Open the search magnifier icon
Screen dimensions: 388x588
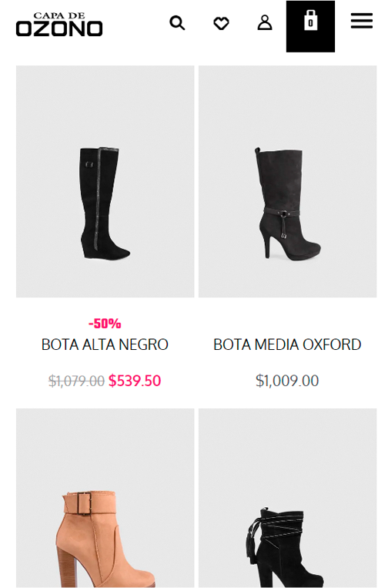click(177, 23)
